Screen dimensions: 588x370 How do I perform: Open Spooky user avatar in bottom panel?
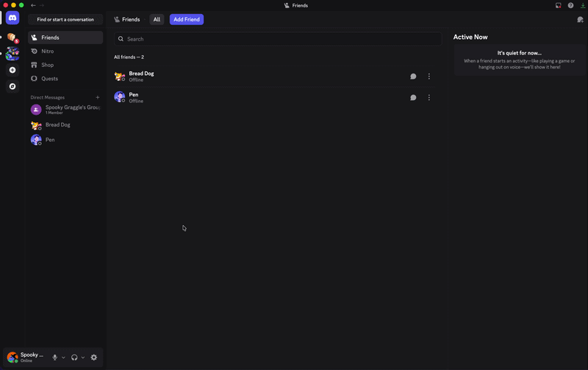tap(12, 357)
